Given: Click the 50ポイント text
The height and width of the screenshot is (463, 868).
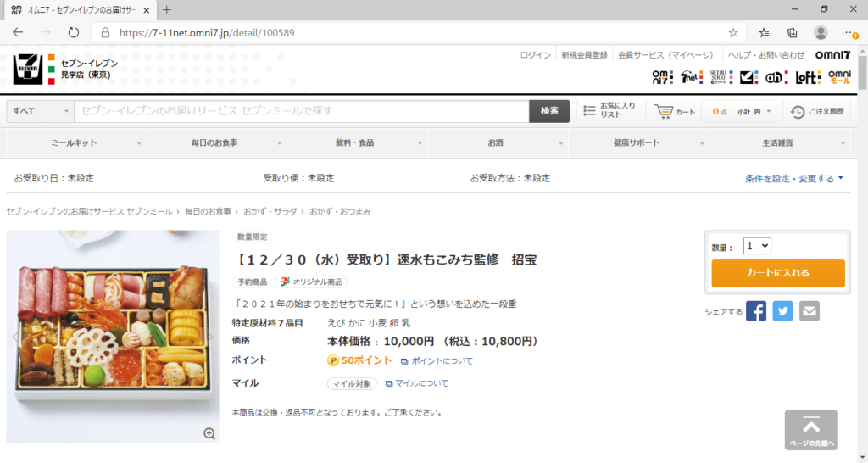Looking at the screenshot, I should coord(366,360).
